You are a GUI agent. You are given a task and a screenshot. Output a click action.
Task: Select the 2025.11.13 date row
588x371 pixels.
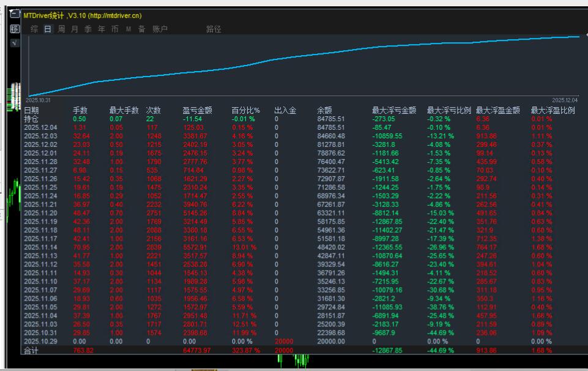(x=40, y=256)
